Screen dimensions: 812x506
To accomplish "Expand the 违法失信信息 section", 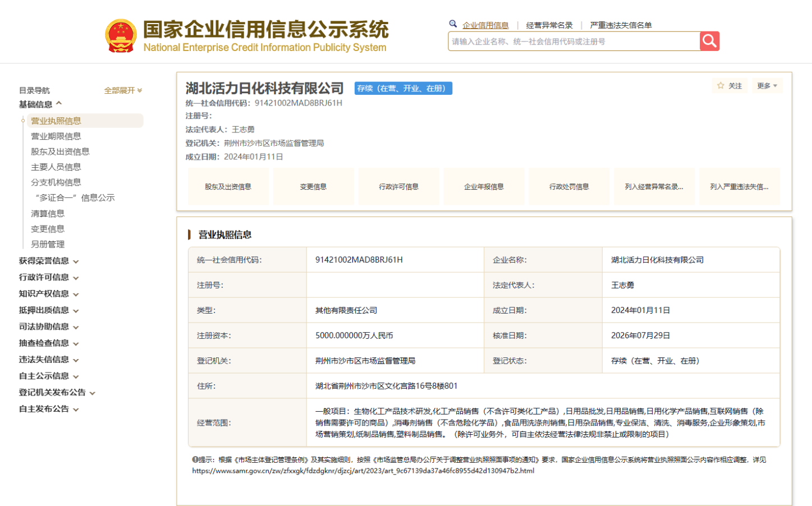I will click(49, 360).
